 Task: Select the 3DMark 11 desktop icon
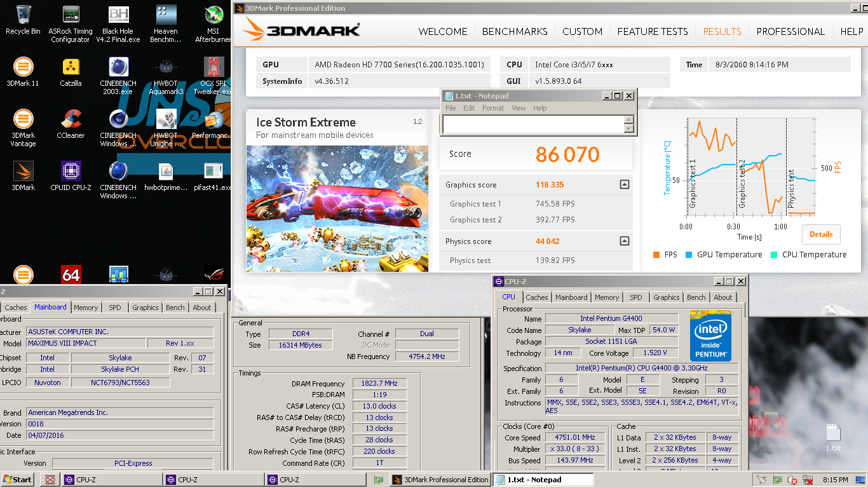[23, 72]
